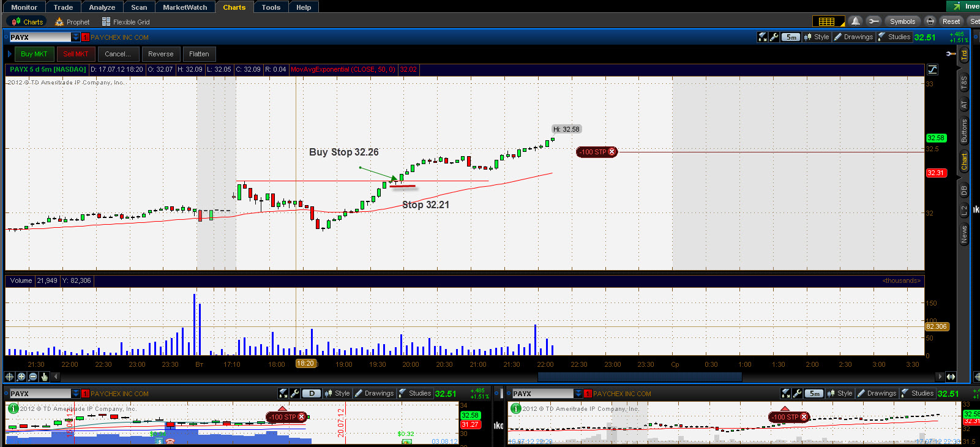This screenshot has height=447, width=980.
Task: Toggle the AT side panel
Action: tap(964, 105)
